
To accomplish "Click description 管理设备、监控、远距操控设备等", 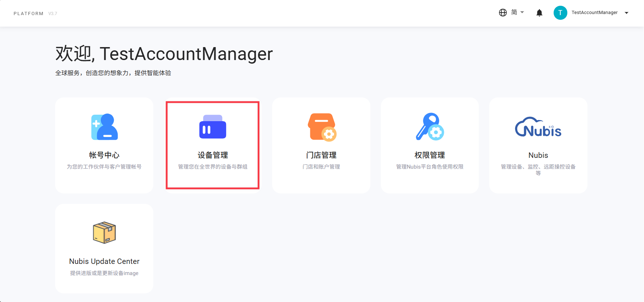I will pos(538,170).
